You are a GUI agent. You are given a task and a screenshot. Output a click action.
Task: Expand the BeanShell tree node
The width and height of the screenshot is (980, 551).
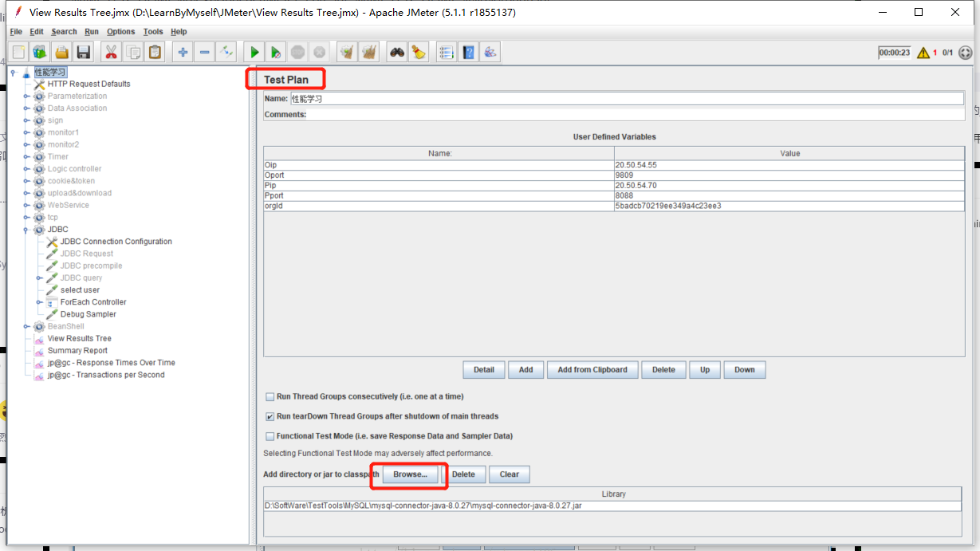(x=26, y=326)
